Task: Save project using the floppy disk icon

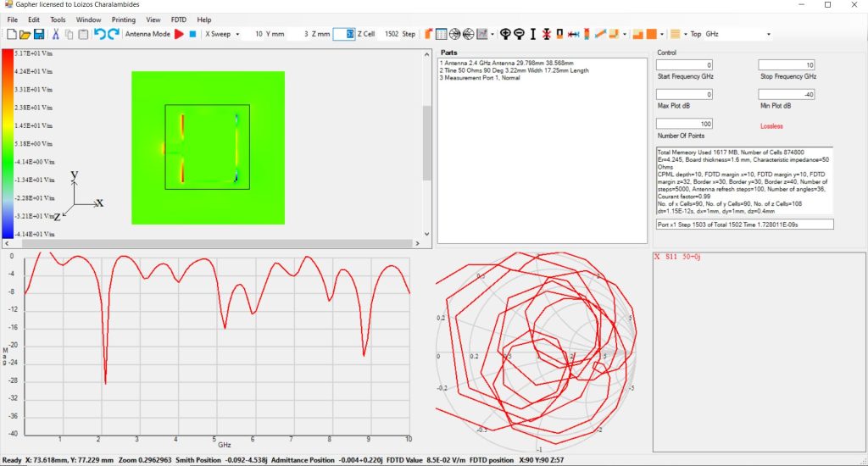Action: 39,34
